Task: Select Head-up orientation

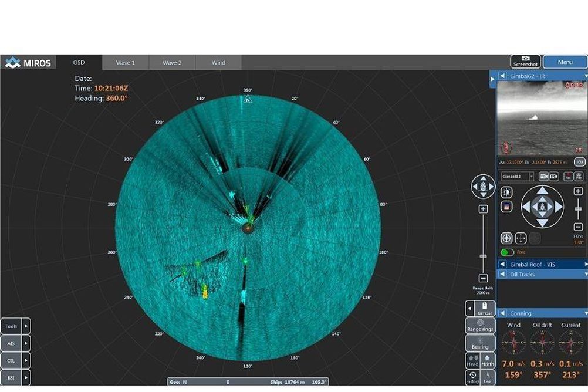Action: [472, 361]
